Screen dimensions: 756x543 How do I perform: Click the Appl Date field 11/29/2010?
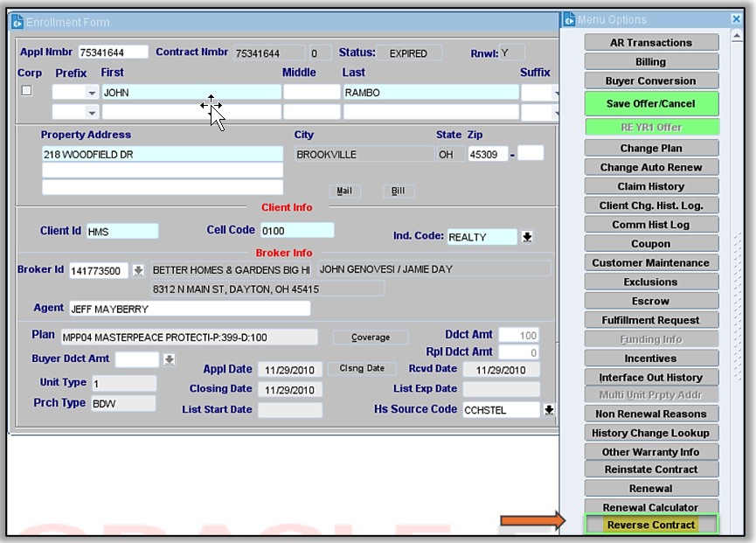(290, 370)
